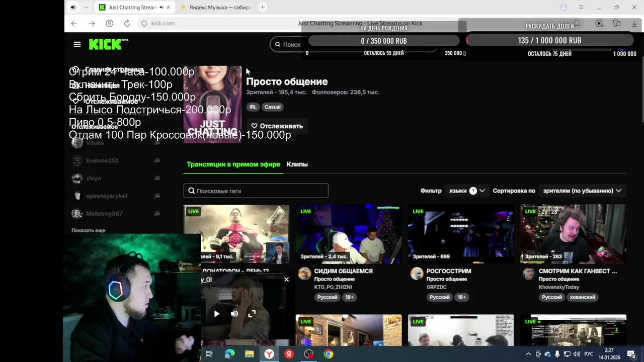
Task: Open the Трансляции в прямом эфире tab
Action: [x=233, y=164]
